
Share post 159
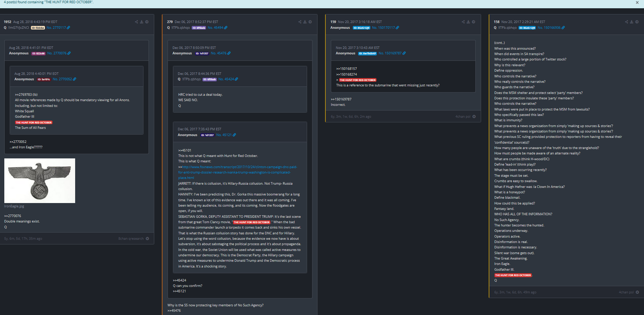tap(463, 22)
